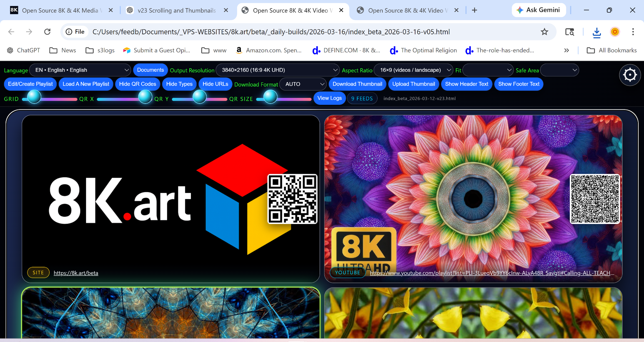Click the browser back arrow
This screenshot has height=342, width=644.
click(x=11, y=32)
